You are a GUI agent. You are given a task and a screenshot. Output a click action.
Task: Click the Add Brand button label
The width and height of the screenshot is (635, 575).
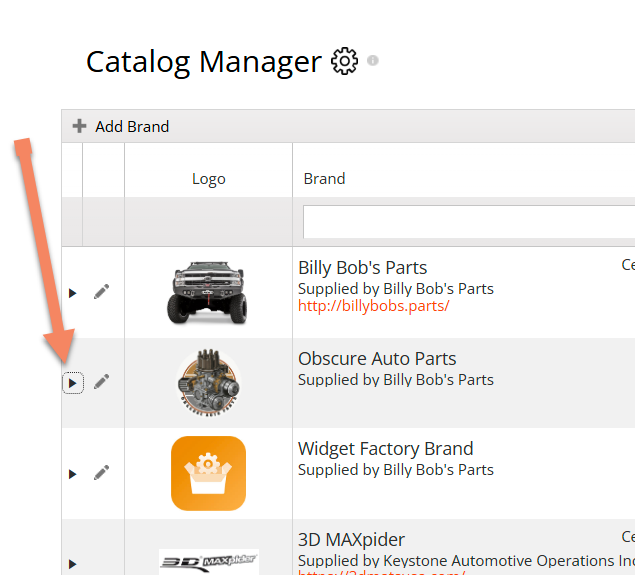(x=132, y=127)
